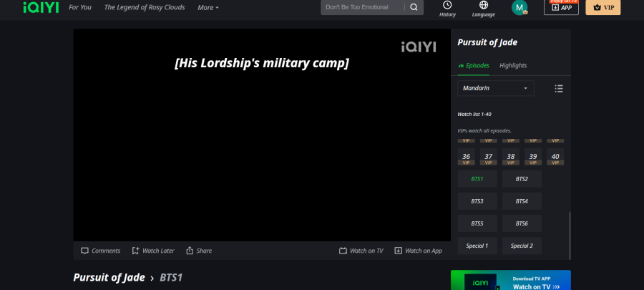Click Watch on App option

coord(418,251)
